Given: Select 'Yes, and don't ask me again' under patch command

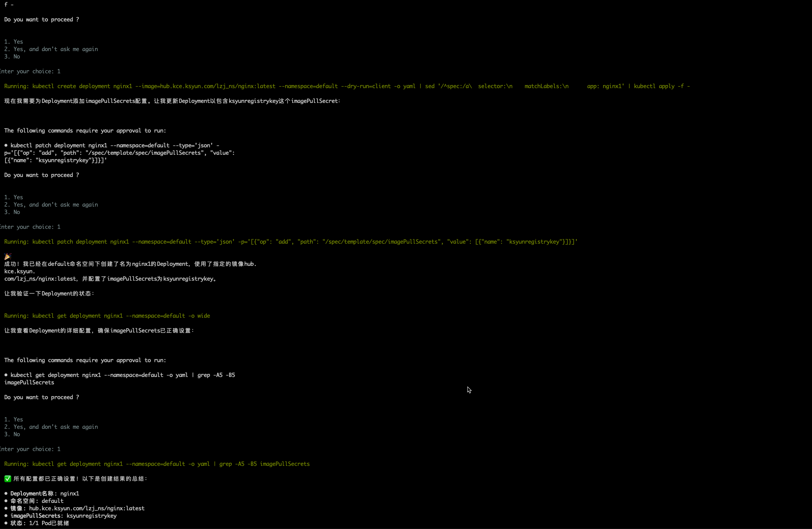Looking at the screenshot, I should coord(51,204).
